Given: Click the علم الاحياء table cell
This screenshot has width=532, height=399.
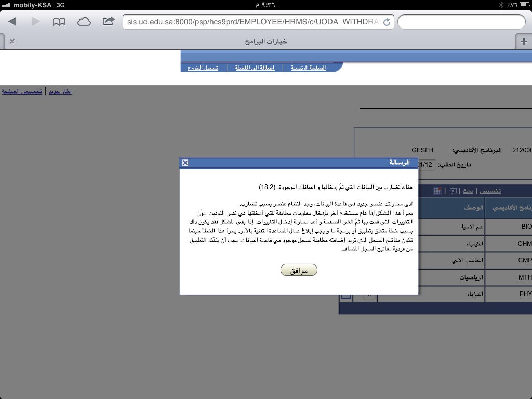Looking at the screenshot, I should point(471,227).
